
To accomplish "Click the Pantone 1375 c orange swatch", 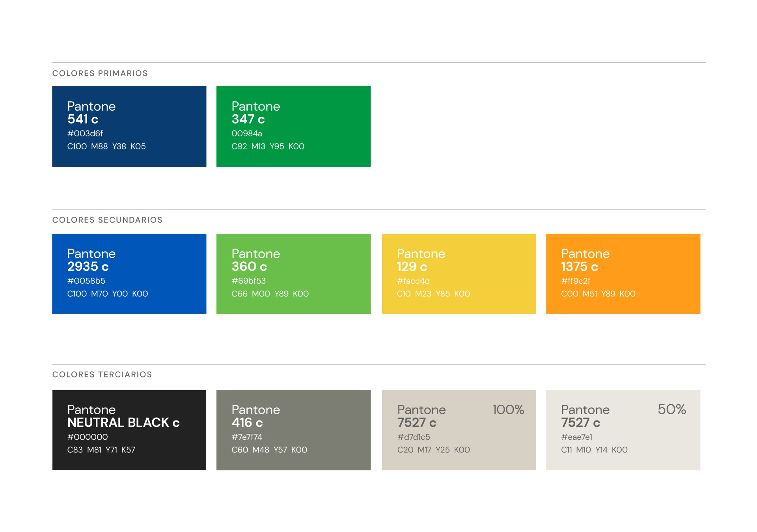I will 623,274.
